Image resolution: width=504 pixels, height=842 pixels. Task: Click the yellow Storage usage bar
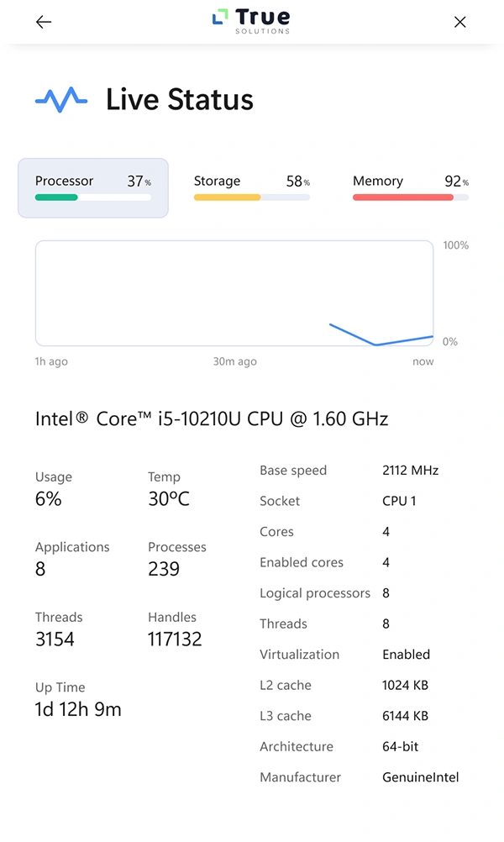pos(227,197)
